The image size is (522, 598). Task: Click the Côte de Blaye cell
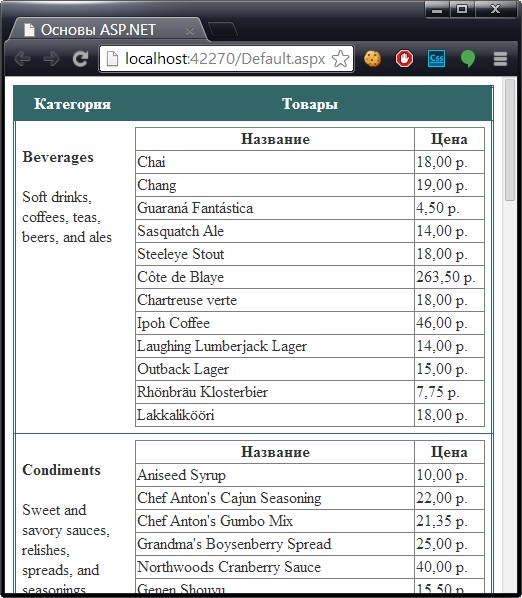pos(275,277)
